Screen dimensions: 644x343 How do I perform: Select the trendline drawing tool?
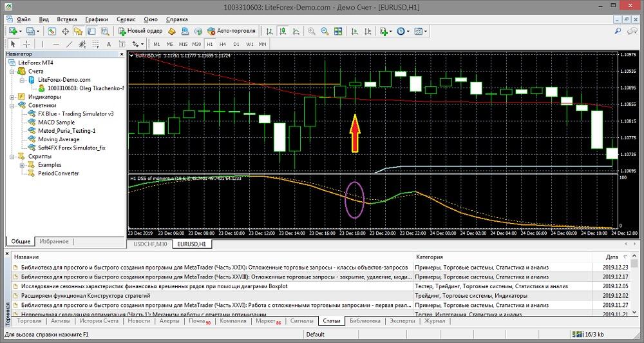[70, 44]
